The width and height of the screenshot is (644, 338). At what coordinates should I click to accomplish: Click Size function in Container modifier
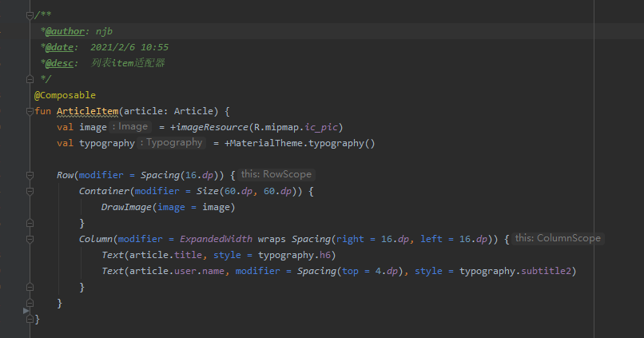click(x=208, y=192)
